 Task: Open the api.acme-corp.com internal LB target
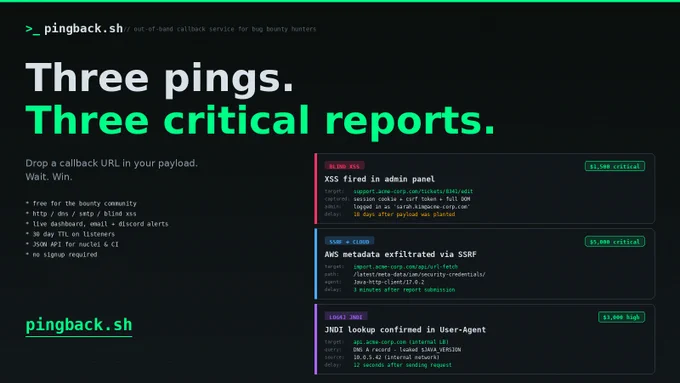click(401, 342)
